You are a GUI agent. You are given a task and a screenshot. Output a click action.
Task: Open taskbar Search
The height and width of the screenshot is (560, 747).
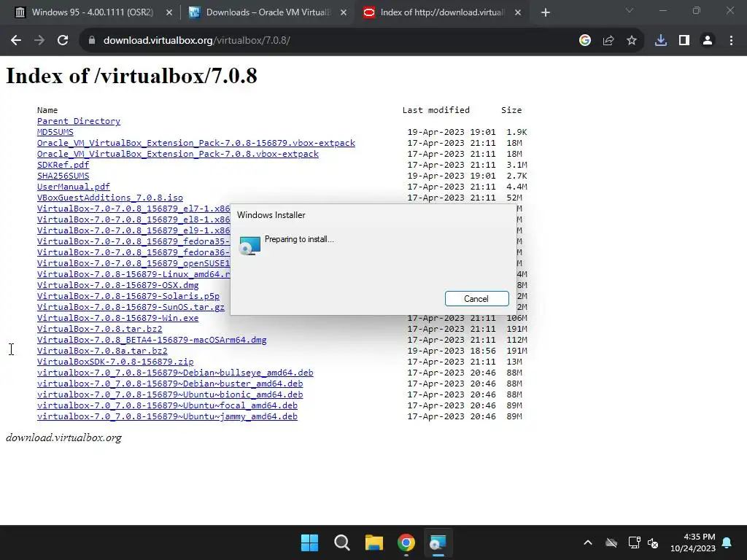click(342, 542)
